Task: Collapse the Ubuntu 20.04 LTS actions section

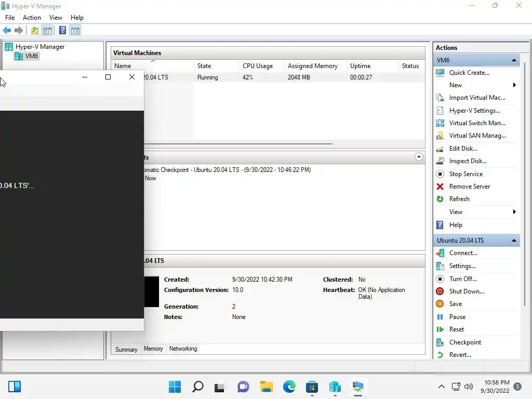Action: coord(514,241)
